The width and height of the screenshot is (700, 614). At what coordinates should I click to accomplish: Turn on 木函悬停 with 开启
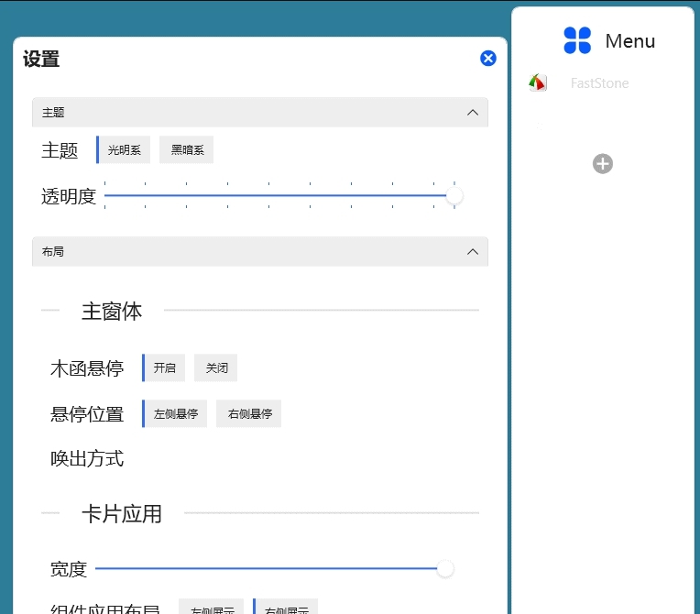(x=164, y=368)
